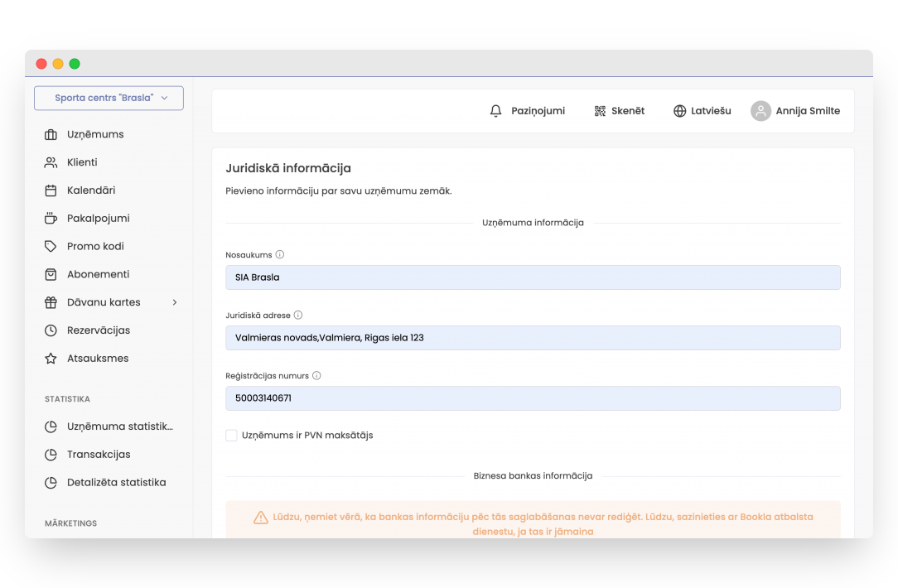The height and width of the screenshot is (588, 898).
Task: Click the info icon beside Nosaukums
Action: tap(280, 255)
